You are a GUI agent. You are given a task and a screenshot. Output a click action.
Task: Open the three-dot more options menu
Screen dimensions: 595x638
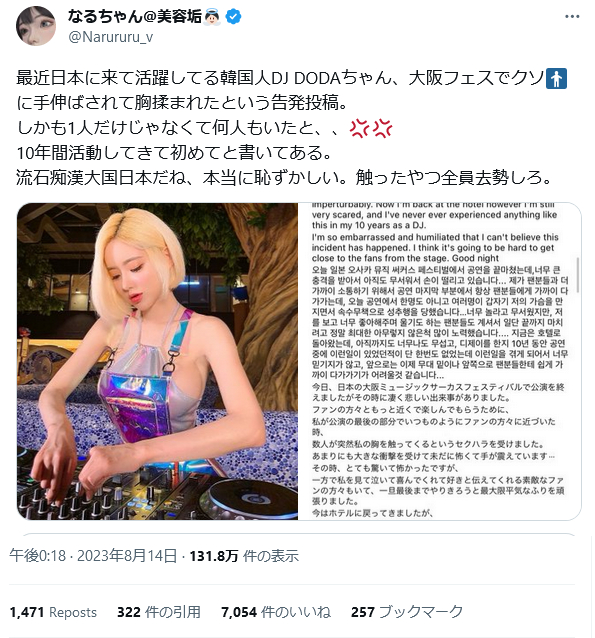point(572,17)
